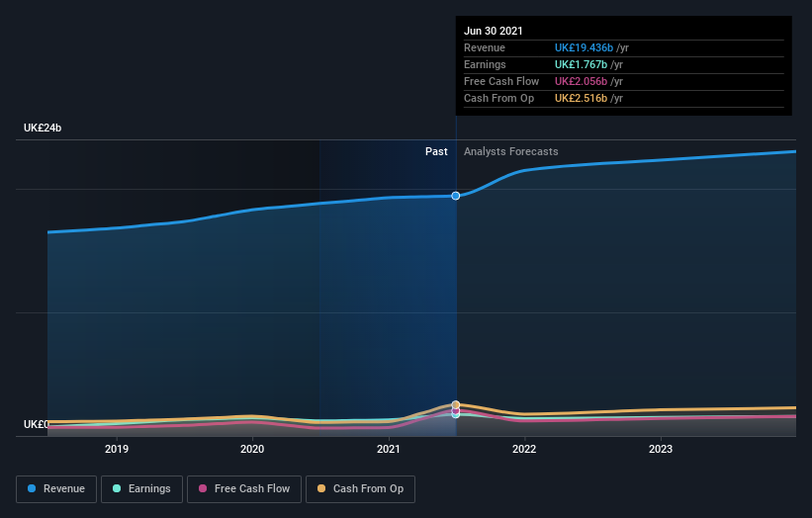Click the orange Cash From Op data point
Screen dimensions: 812x518
456,404
